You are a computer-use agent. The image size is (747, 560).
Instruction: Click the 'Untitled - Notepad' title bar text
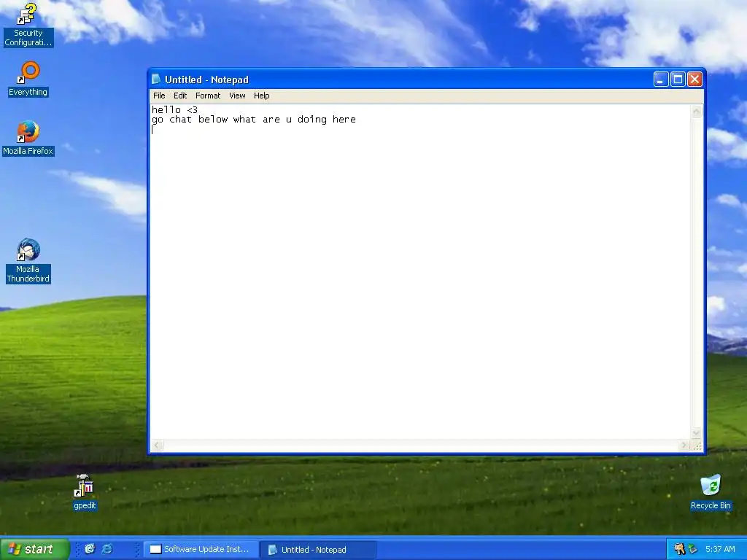[206, 79]
